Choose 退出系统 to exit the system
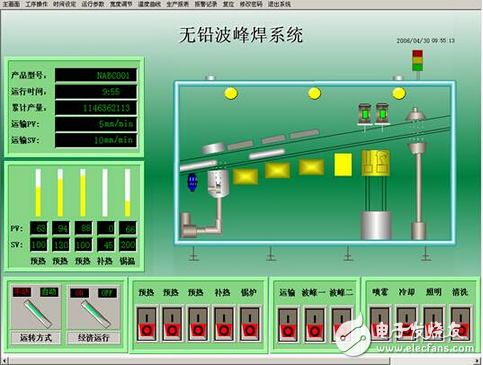The height and width of the screenshot is (365, 483). coord(279,4)
